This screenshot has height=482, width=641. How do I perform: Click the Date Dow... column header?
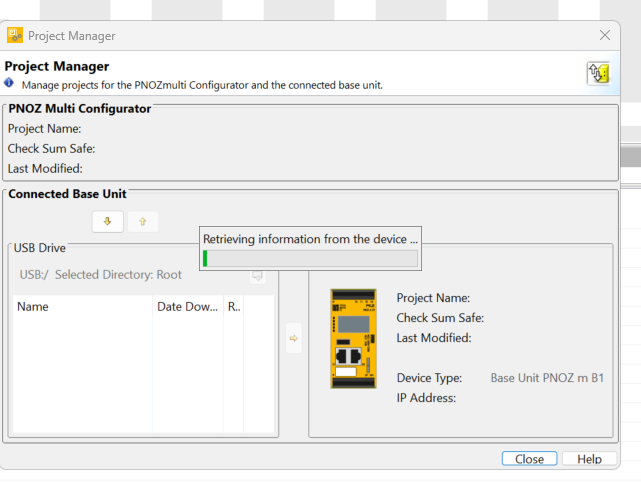(x=188, y=307)
